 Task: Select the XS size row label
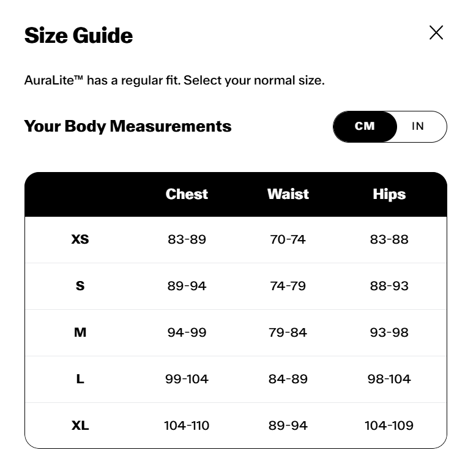(x=80, y=239)
